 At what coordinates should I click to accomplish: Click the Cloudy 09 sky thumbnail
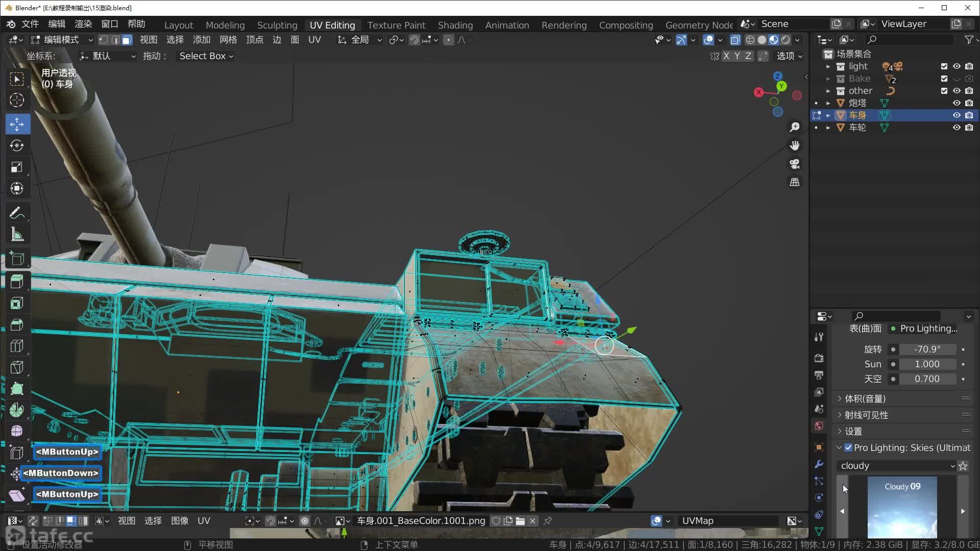902,507
